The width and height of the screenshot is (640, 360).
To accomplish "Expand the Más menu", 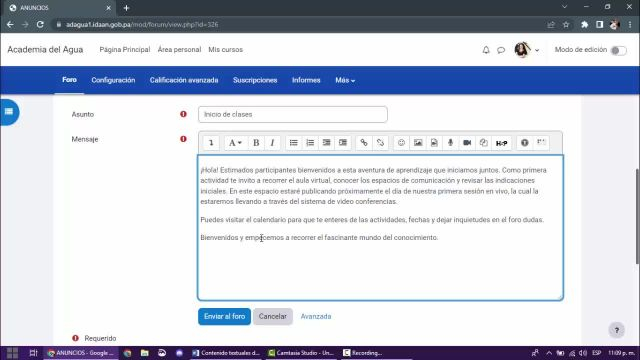I will coord(345,80).
